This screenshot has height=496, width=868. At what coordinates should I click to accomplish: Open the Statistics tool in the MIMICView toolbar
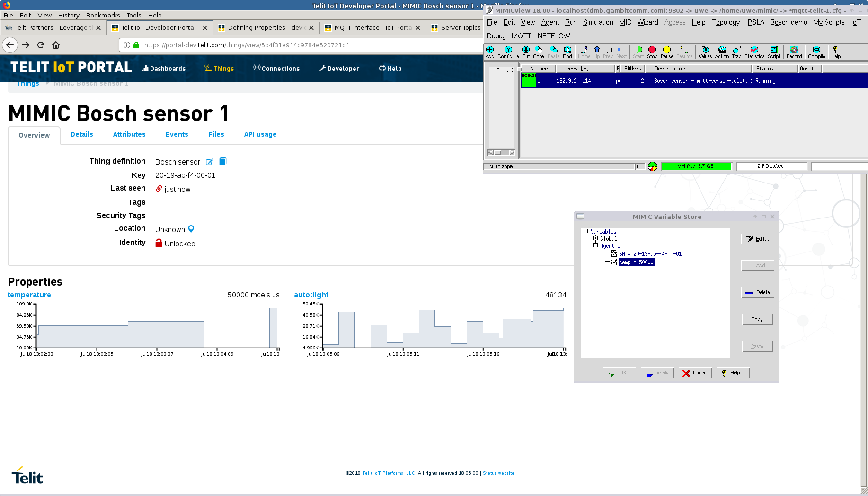[754, 52]
